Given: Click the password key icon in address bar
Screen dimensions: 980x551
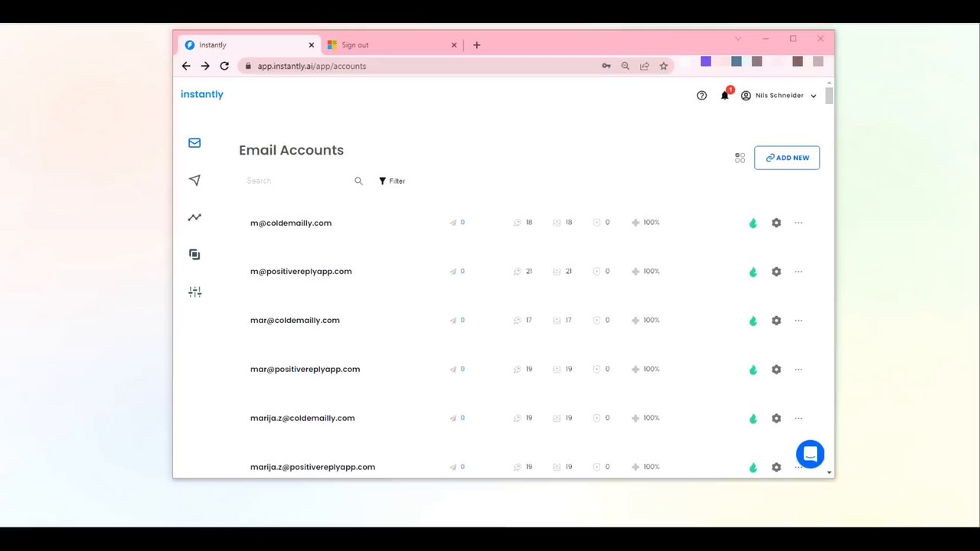Looking at the screenshot, I should [606, 66].
